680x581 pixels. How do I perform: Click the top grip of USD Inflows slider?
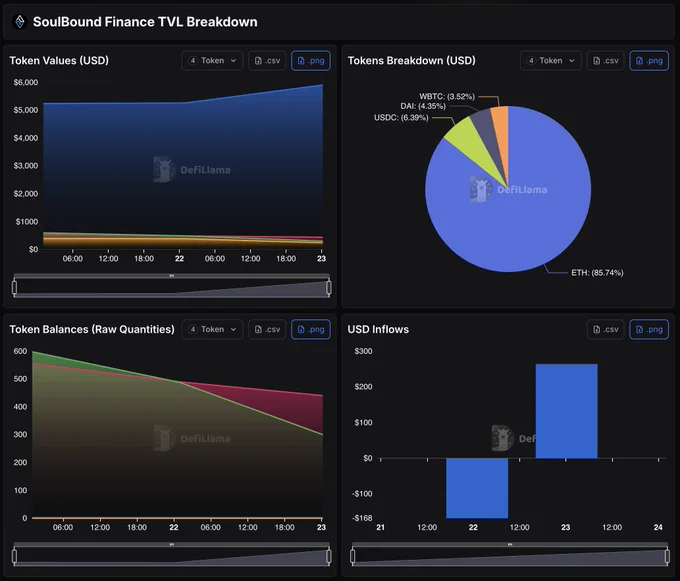coord(510,545)
